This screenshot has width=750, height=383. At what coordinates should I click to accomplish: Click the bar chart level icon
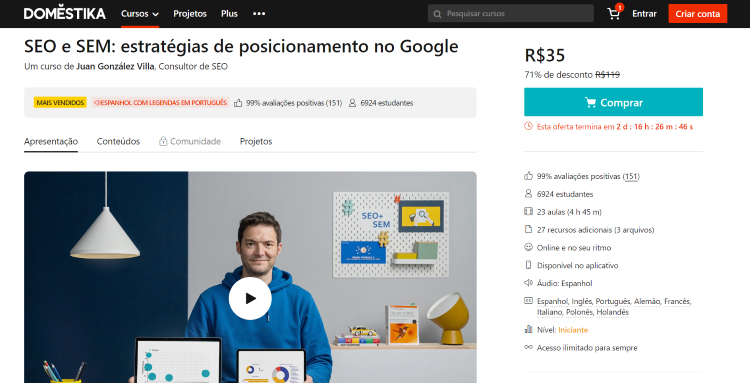click(528, 329)
